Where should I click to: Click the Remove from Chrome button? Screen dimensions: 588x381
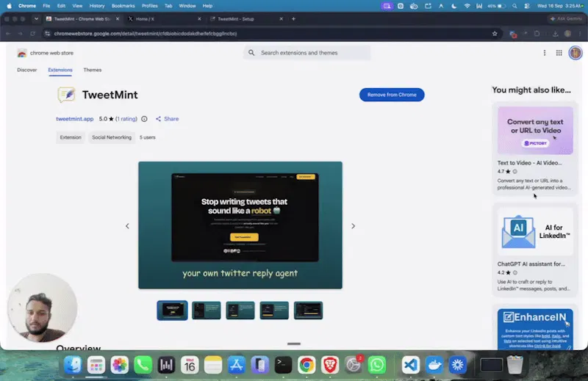click(x=392, y=95)
